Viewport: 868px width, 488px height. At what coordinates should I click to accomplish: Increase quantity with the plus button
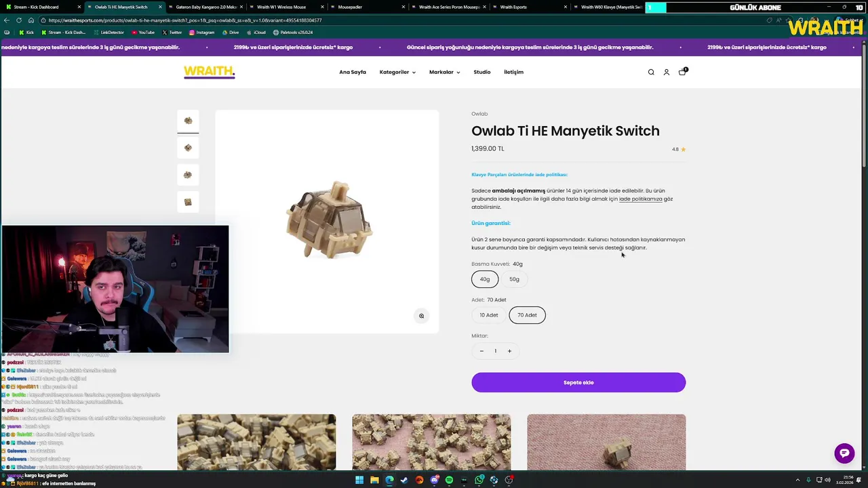(x=510, y=351)
